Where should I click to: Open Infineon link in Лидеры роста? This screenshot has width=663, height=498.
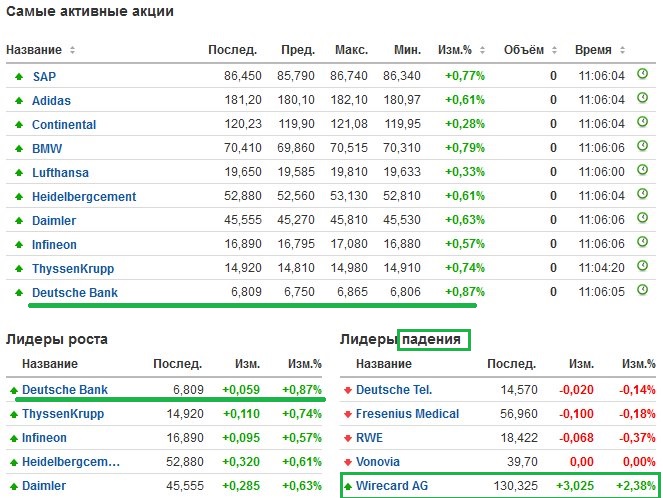click(x=44, y=438)
